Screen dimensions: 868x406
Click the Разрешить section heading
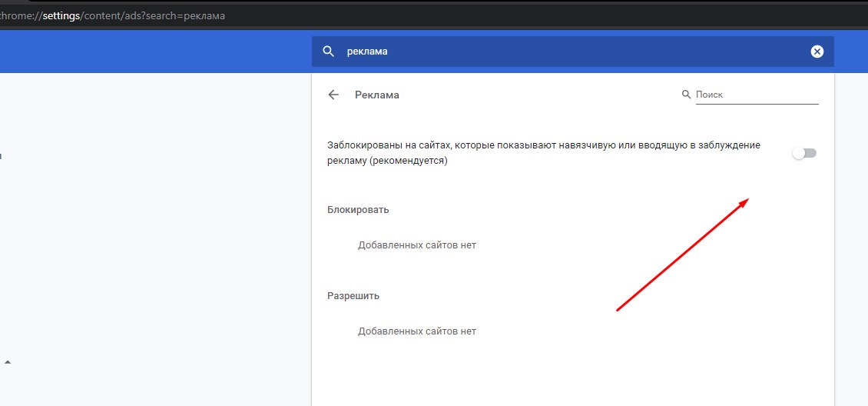(353, 296)
